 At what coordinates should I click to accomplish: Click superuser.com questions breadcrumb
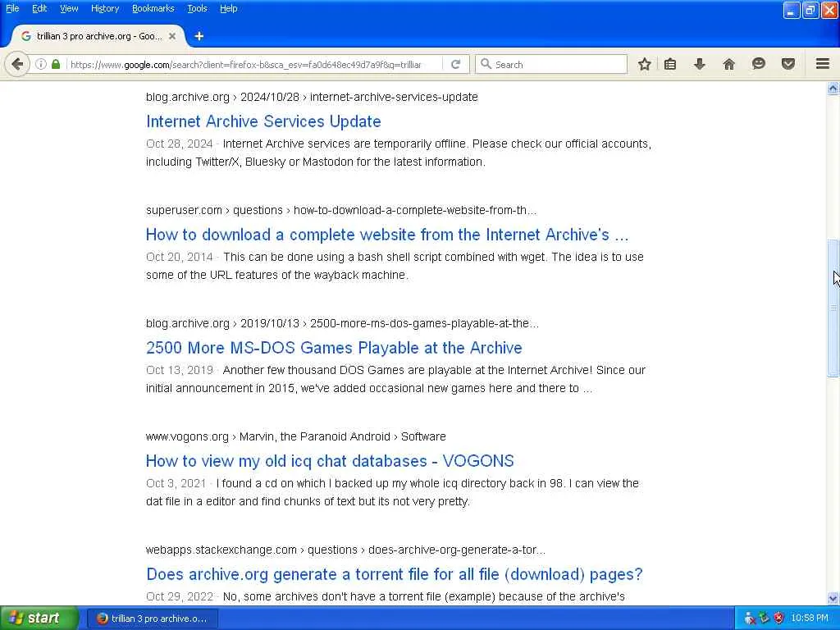click(340, 210)
